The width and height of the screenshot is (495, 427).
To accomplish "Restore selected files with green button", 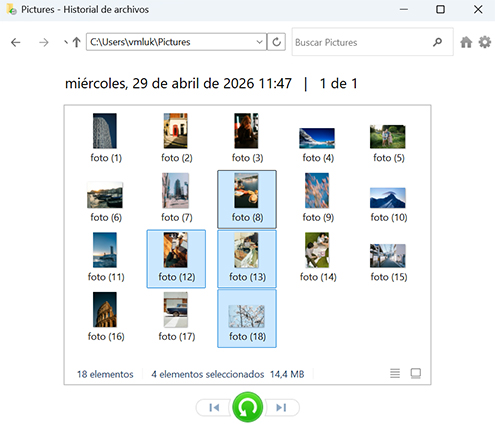I will [247, 407].
